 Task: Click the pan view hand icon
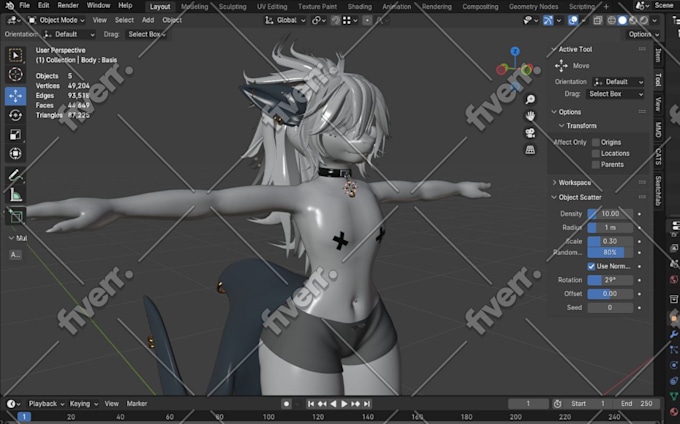click(530, 116)
